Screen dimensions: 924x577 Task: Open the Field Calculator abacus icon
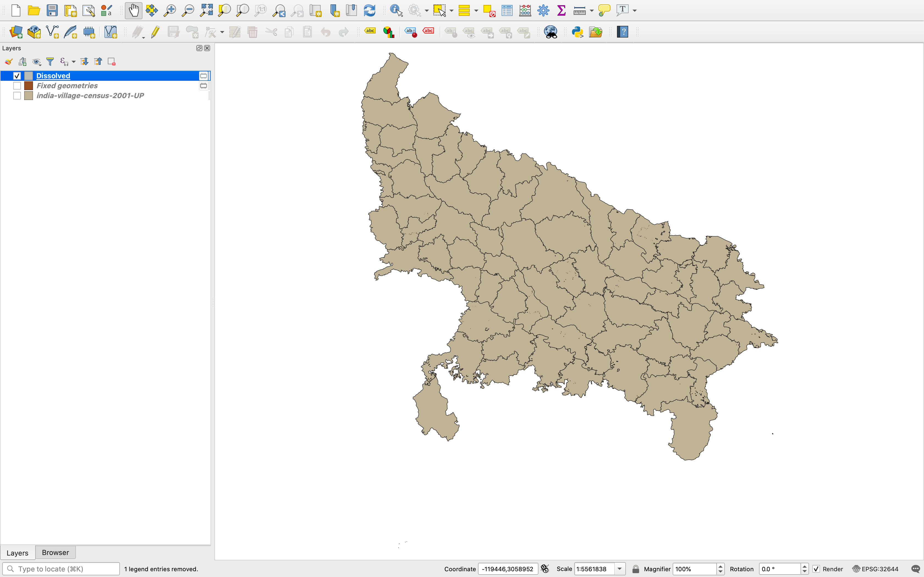(525, 10)
